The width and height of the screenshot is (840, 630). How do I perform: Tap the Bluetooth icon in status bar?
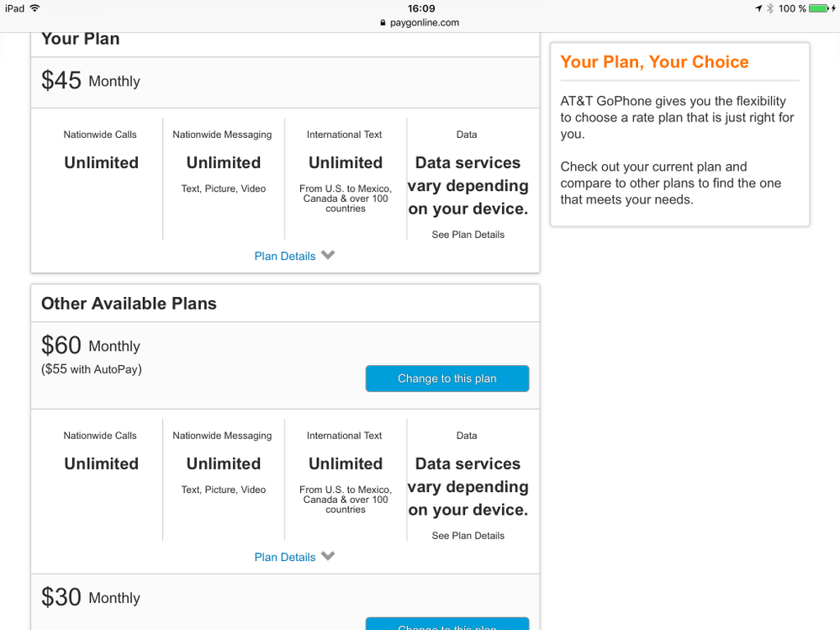tap(770, 8)
